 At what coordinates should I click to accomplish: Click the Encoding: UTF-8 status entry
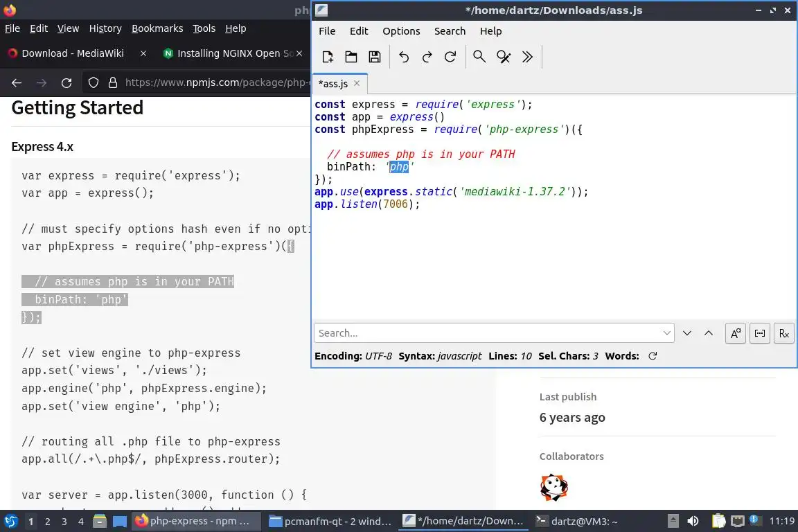click(353, 356)
